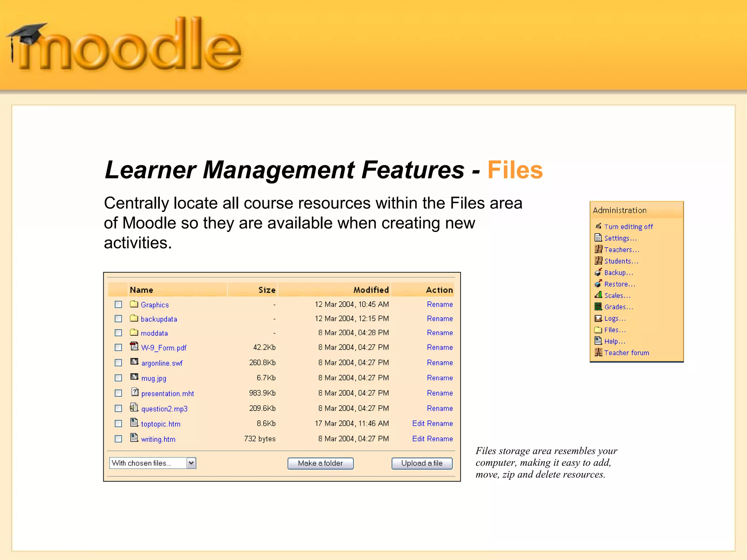Check the writing.htm checkbox
This screenshot has height=560, width=747.
point(118,439)
